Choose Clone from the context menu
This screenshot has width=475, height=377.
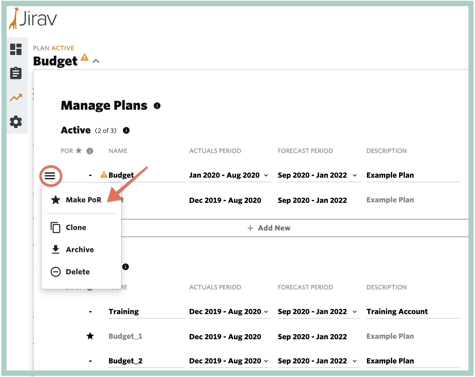(x=76, y=227)
